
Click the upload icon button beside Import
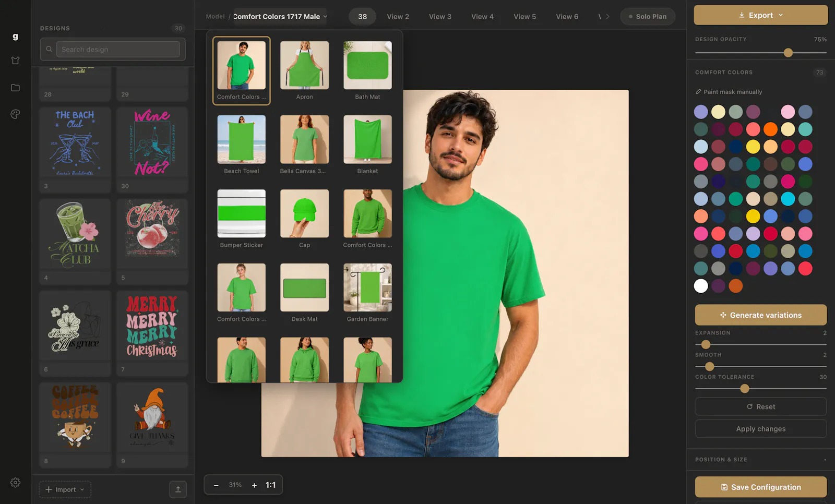tap(178, 489)
